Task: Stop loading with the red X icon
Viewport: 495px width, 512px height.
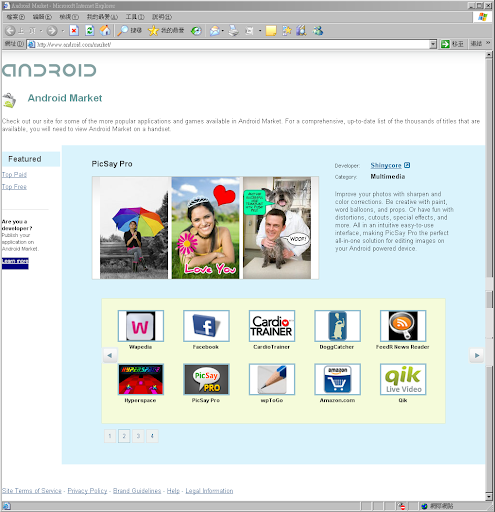Action: point(74,31)
